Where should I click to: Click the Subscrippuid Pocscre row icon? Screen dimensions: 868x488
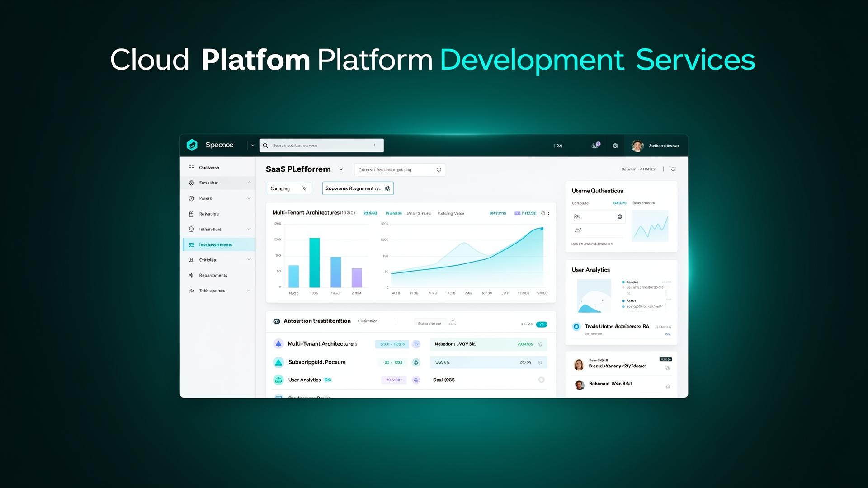pos(278,362)
